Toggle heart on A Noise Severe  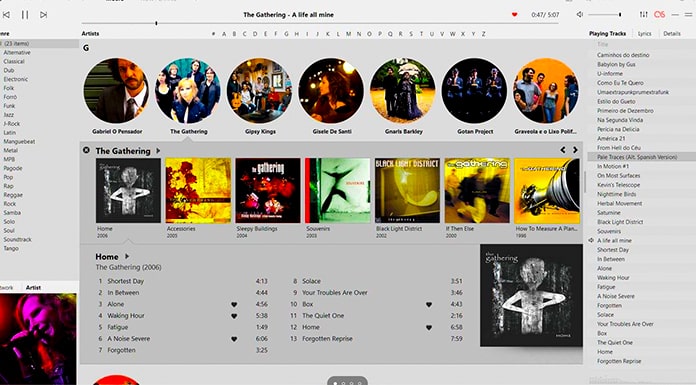click(234, 339)
